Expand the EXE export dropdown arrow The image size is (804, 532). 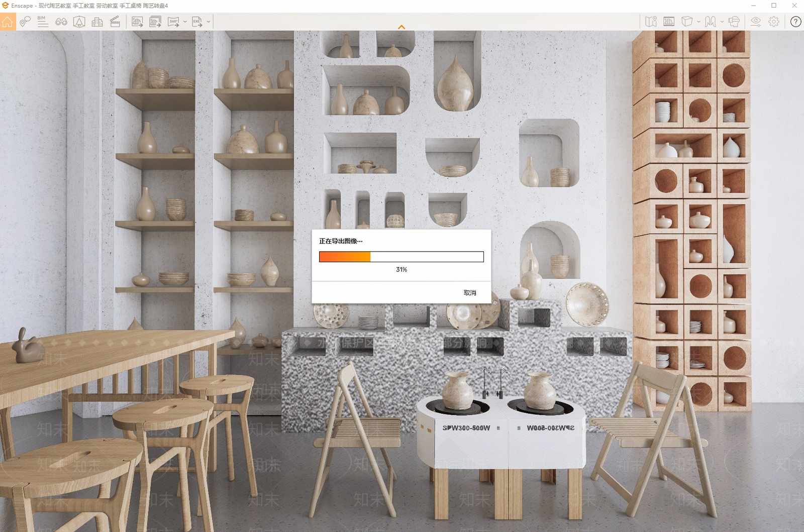click(209, 22)
